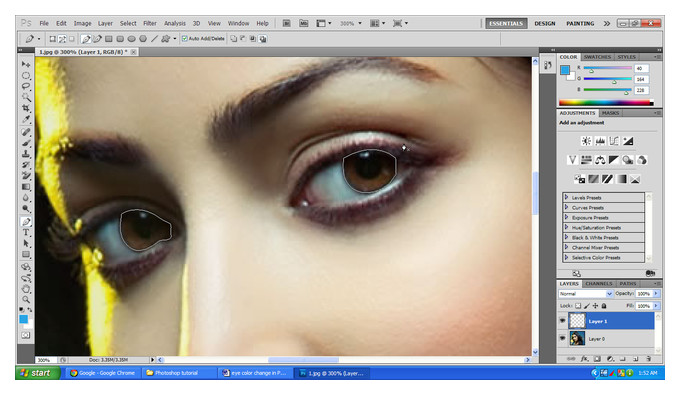Viewport: 680px width, 395px height.
Task: Toggle lock all padlock icon
Action: pyautogui.click(x=604, y=306)
